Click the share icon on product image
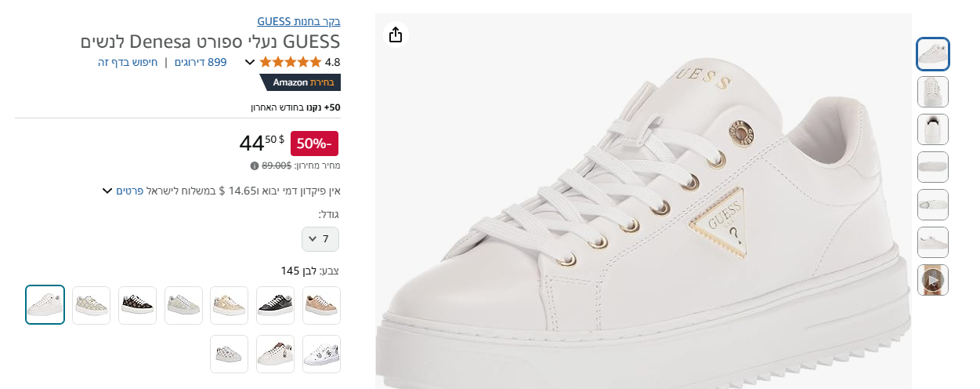 pos(396,35)
